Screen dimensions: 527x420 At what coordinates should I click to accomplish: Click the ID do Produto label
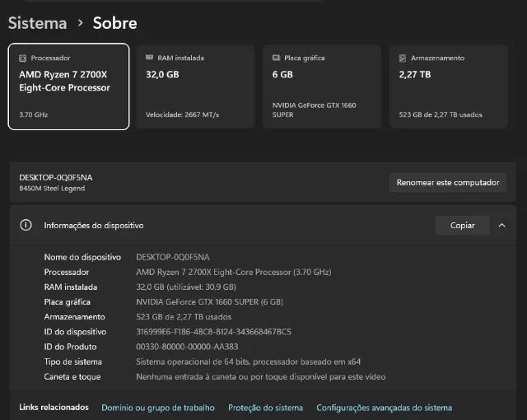click(70, 347)
